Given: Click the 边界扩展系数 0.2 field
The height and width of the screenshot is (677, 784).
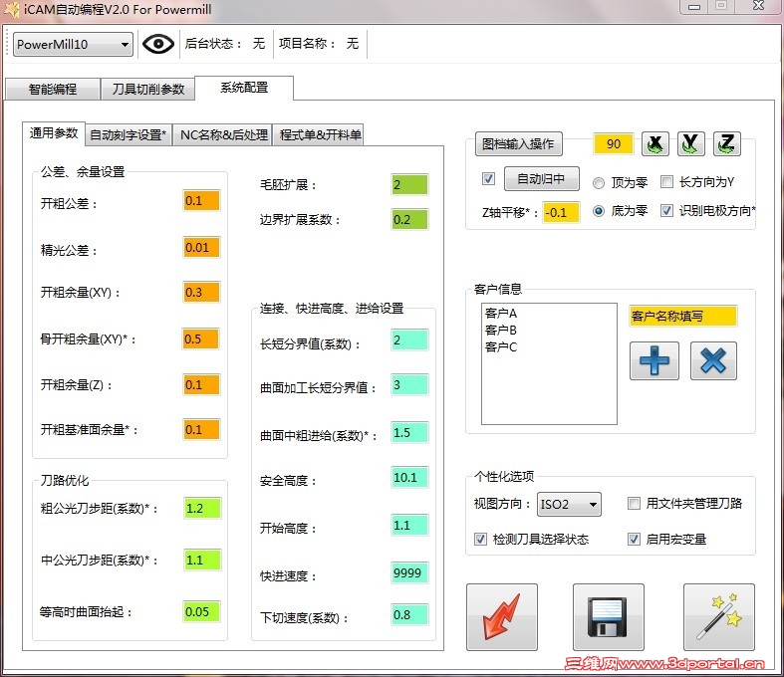Looking at the screenshot, I should pyautogui.click(x=410, y=220).
